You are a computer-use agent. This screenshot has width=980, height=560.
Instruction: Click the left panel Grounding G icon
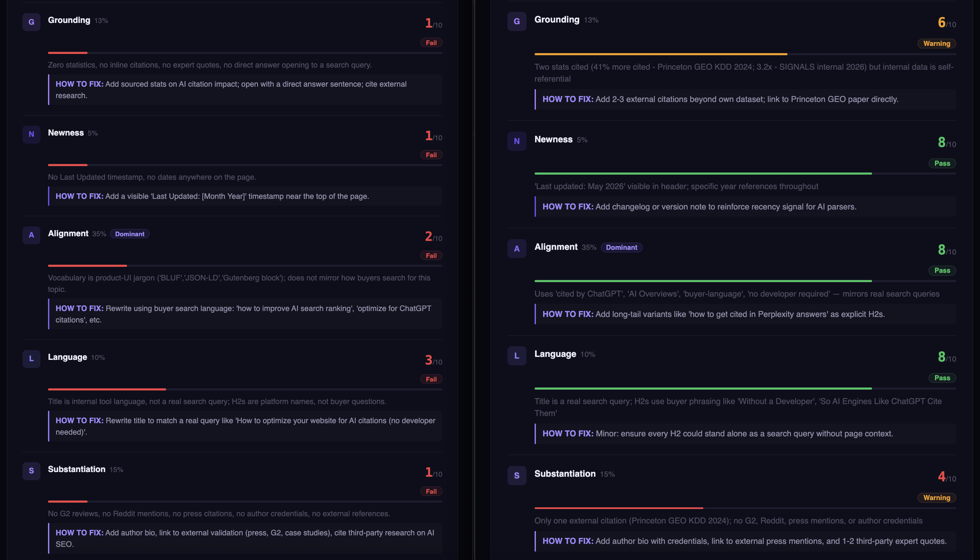click(31, 22)
